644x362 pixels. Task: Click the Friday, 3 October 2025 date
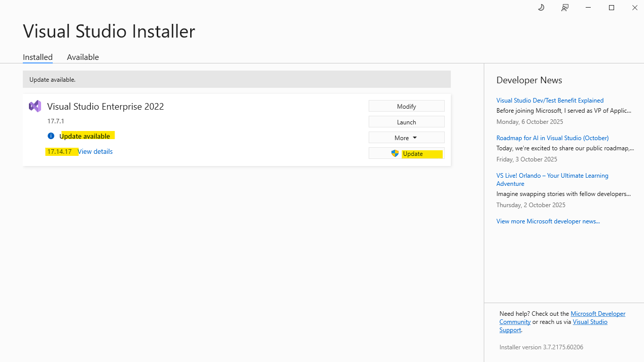tap(527, 159)
